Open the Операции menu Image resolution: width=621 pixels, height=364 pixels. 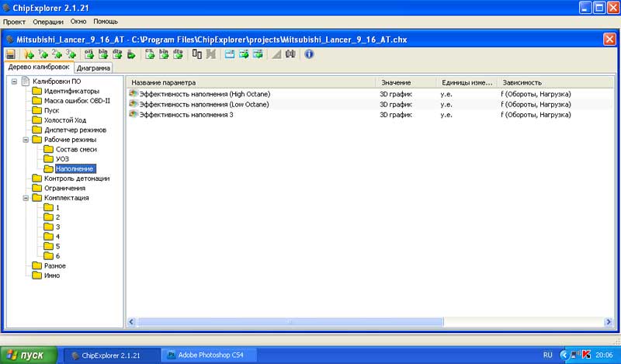[48, 21]
